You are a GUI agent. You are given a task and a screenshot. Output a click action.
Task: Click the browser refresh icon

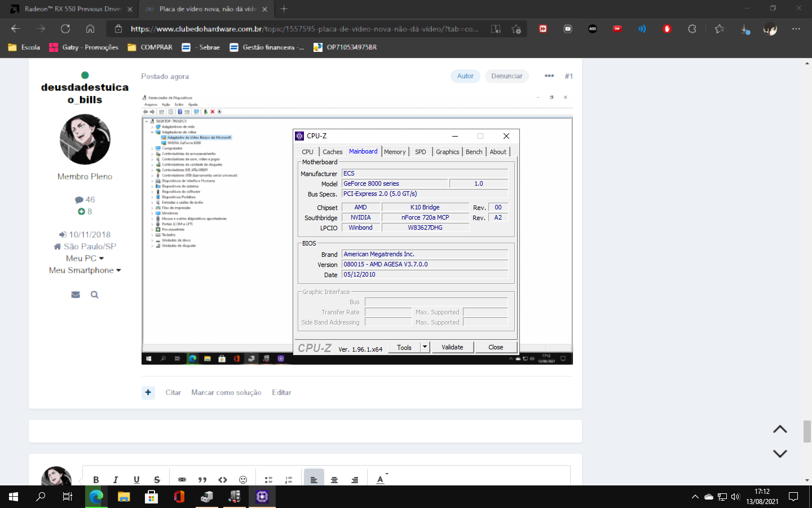tap(65, 29)
